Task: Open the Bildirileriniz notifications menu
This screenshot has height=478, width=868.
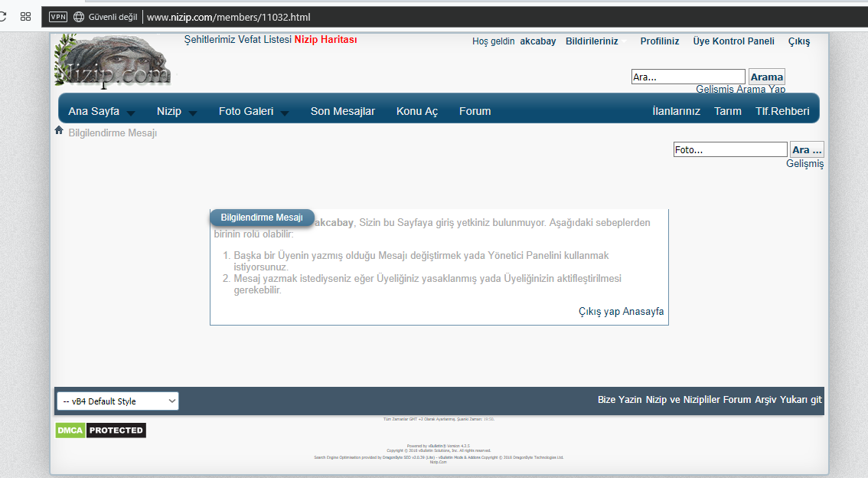Action: pos(592,41)
